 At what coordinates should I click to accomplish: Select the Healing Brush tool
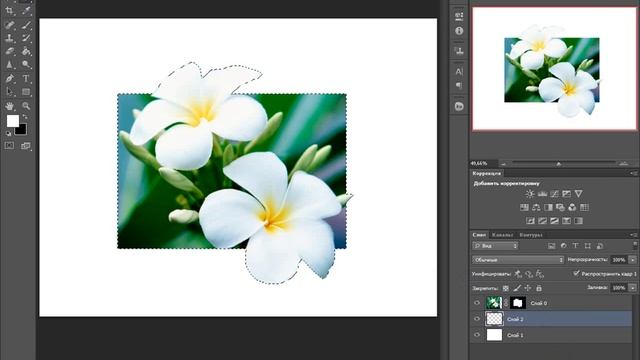9,25
